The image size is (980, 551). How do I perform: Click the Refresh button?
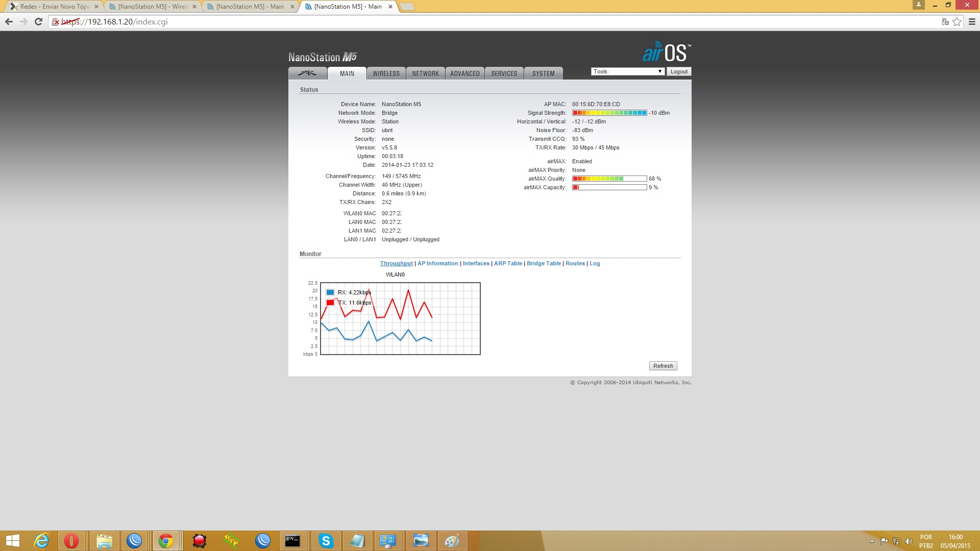[663, 366]
